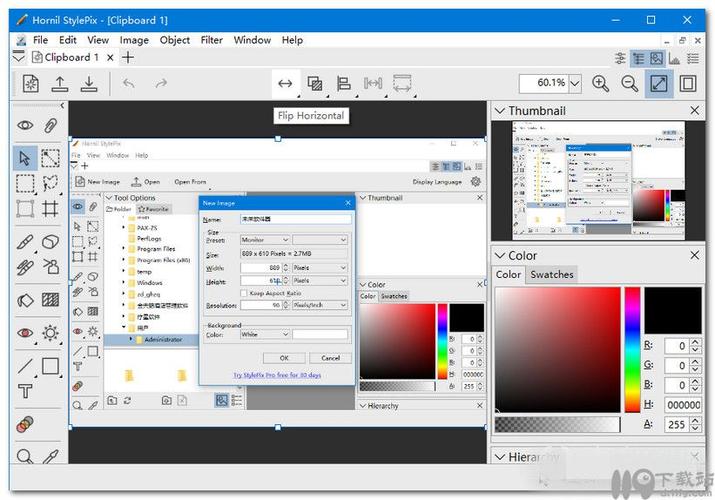The height and width of the screenshot is (500, 715).
Task: Create a new image from toolbar
Action: 31,83
